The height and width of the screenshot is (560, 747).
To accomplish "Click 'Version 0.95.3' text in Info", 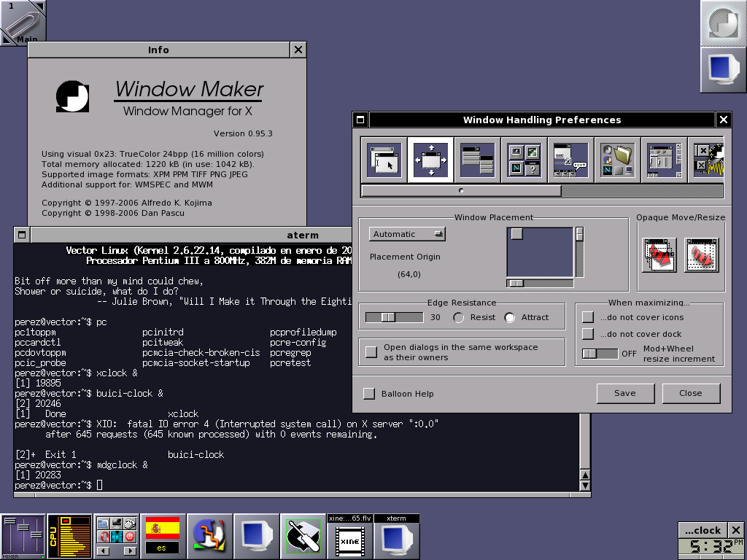I will [243, 133].
